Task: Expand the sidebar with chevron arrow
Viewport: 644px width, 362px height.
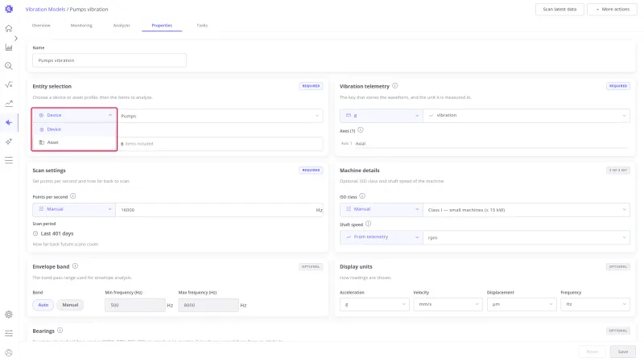Action: [x=15, y=38]
